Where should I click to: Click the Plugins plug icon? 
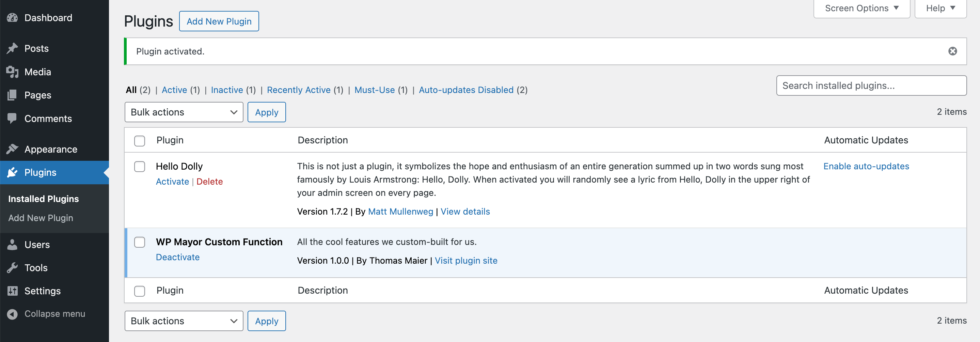[12, 172]
